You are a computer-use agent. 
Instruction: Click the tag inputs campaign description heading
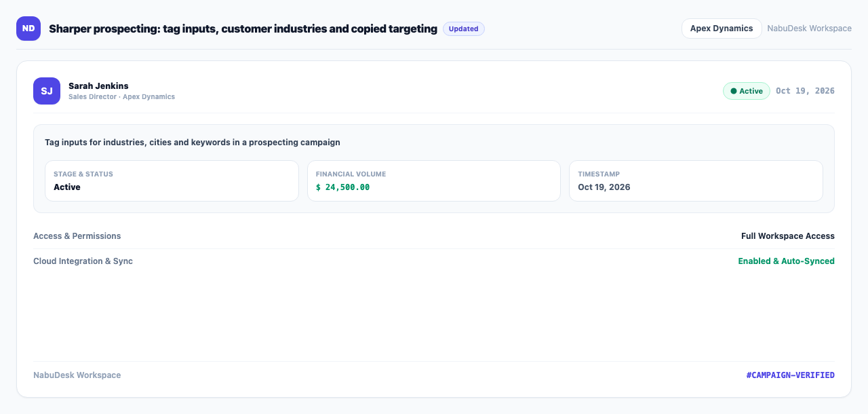pyautogui.click(x=193, y=143)
